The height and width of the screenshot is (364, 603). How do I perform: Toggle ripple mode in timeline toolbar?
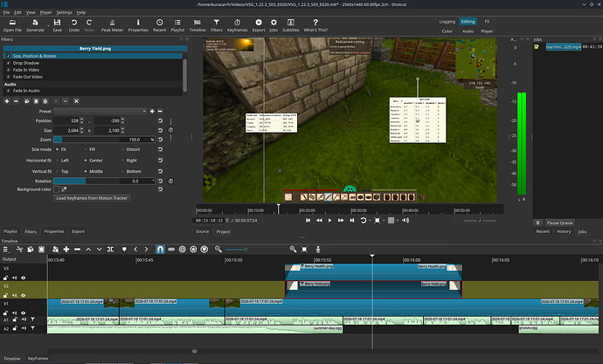pos(183,249)
